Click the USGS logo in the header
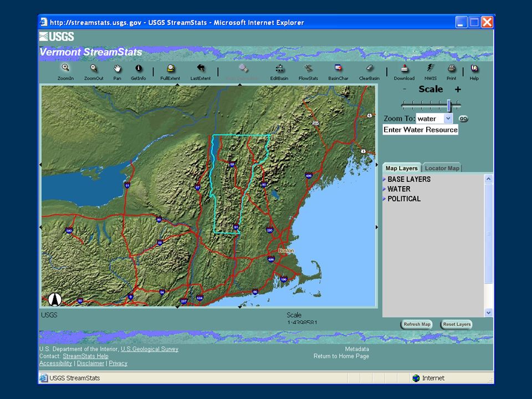This screenshot has height=399, width=532. coord(57,37)
